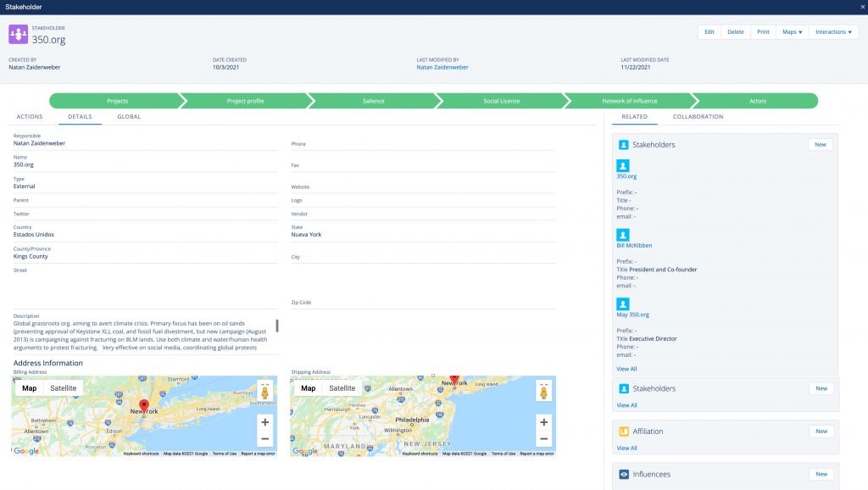Click the Description box scrollbar

pos(277,326)
